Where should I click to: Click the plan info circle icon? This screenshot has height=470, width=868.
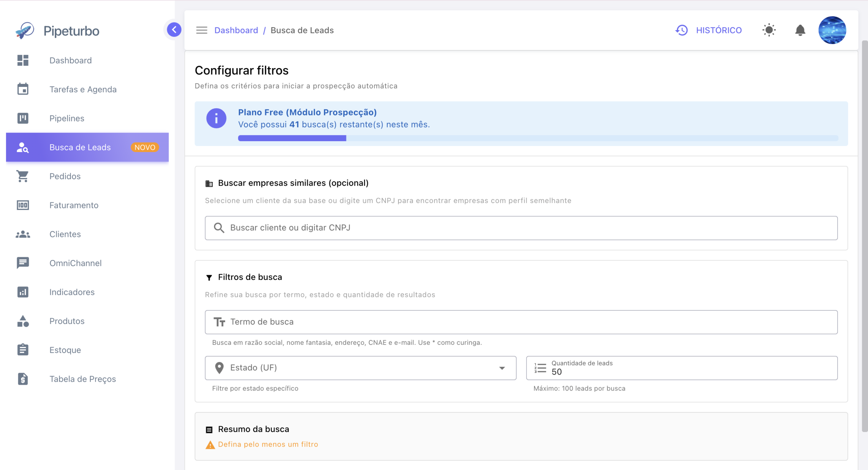(x=216, y=118)
